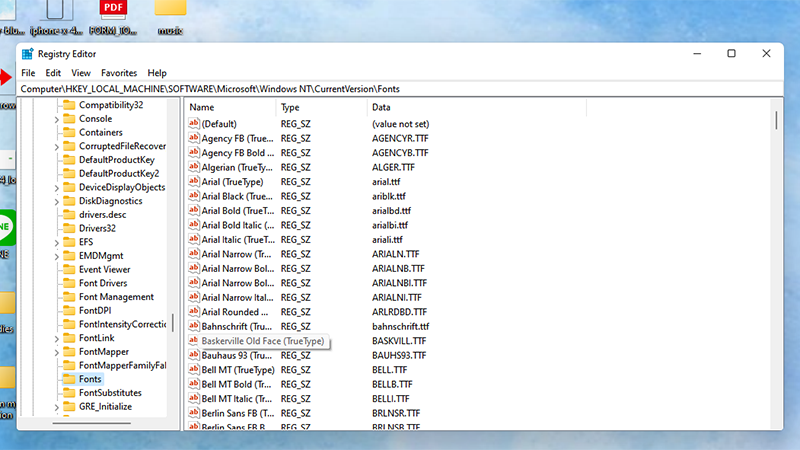Click the ARIALNI.TTF data cell
The image size is (800, 450).
click(396, 297)
